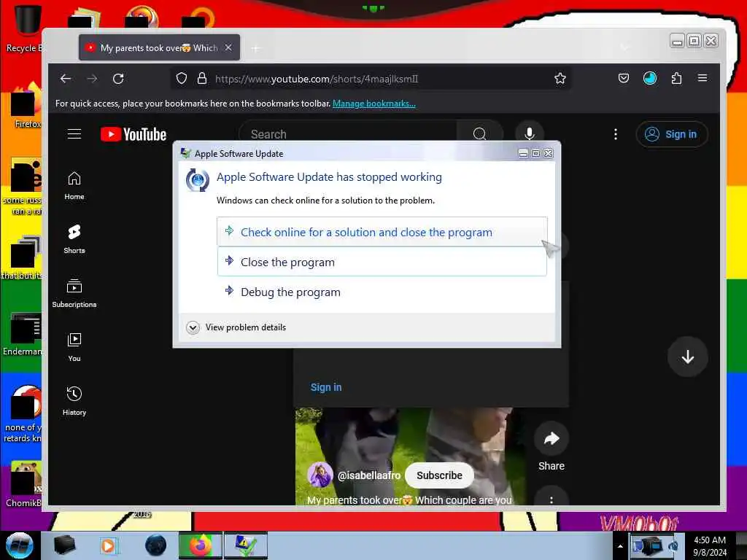The height and width of the screenshot is (560, 747).
Task: Select the ChomikB desktop icon
Action: point(24,484)
